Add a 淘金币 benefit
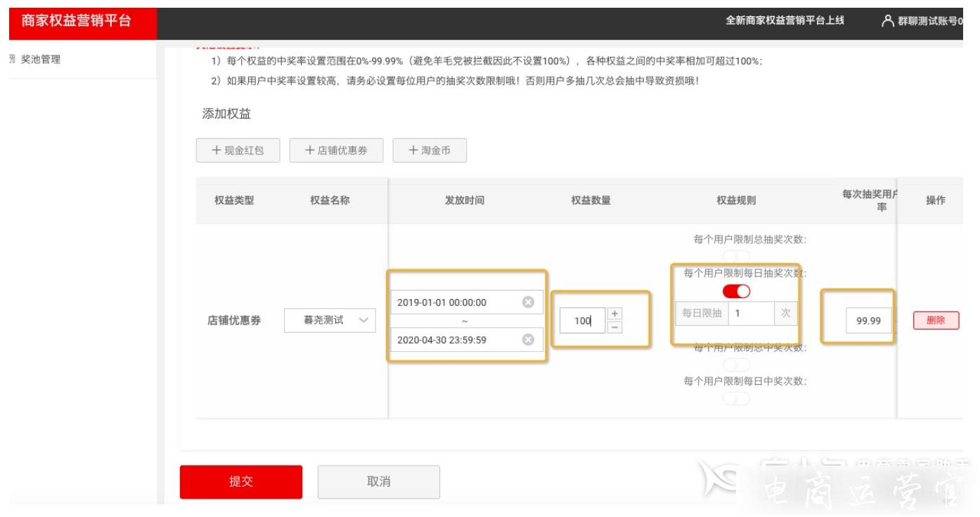 click(x=430, y=151)
